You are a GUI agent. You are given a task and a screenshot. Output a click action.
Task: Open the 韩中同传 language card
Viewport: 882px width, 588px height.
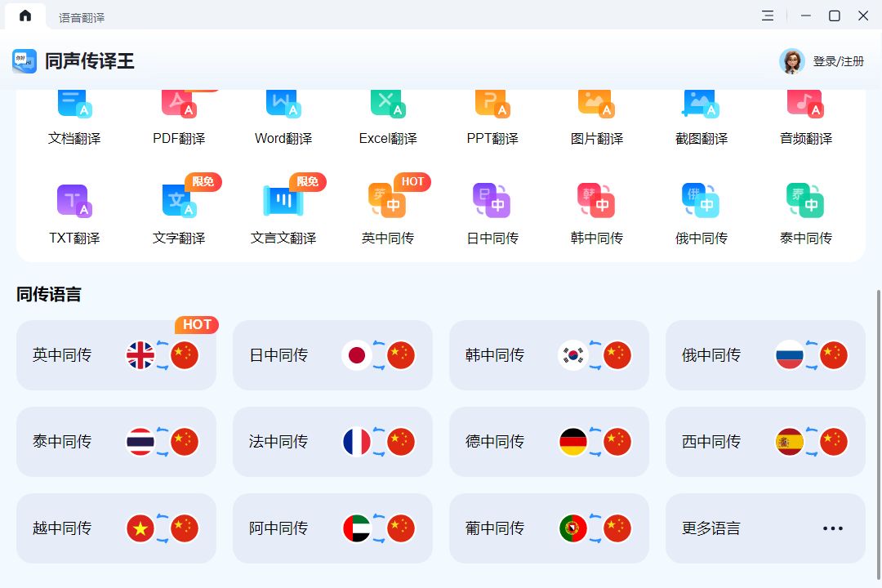549,355
